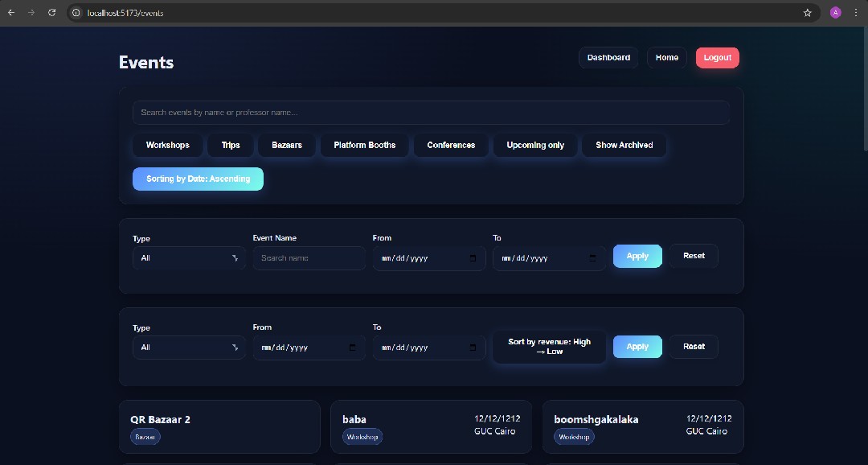This screenshot has height=465, width=868.
Task: Open calendar picker in revenue filter's To date
Action: [x=473, y=348]
